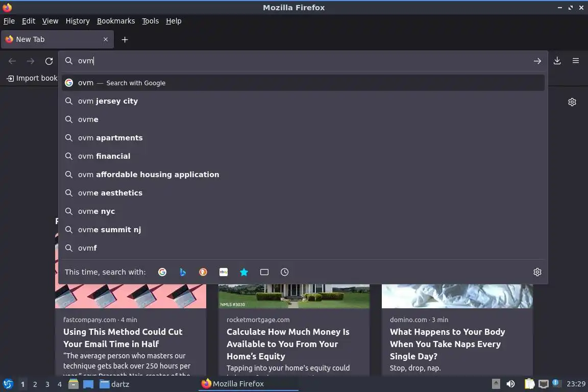The height and width of the screenshot is (392, 588).
Task: Search Bookmarks using the star icon
Action: tap(244, 272)
